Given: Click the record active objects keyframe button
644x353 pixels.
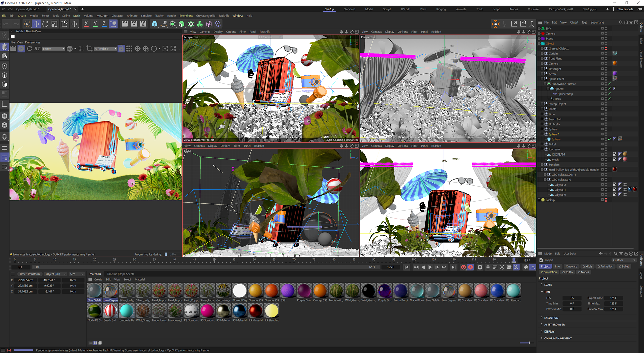Looking at the screenshot, I should click(x=463, y=267).
